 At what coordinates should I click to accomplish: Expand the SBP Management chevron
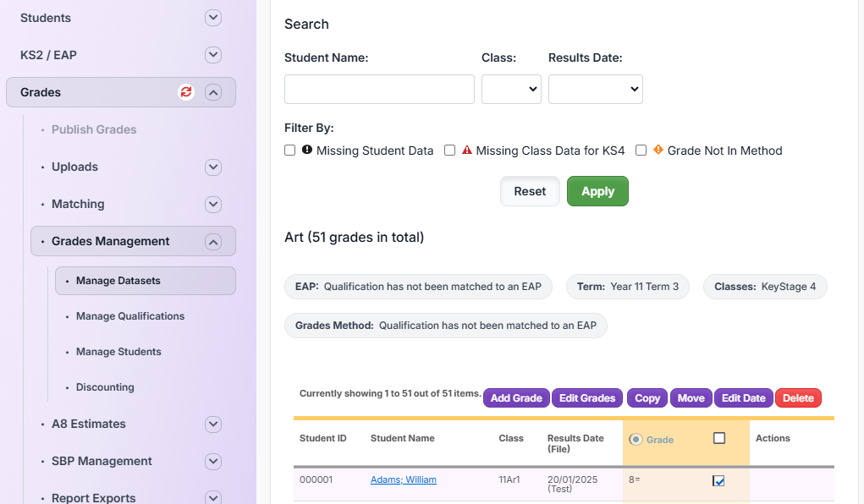coord(213,461)
